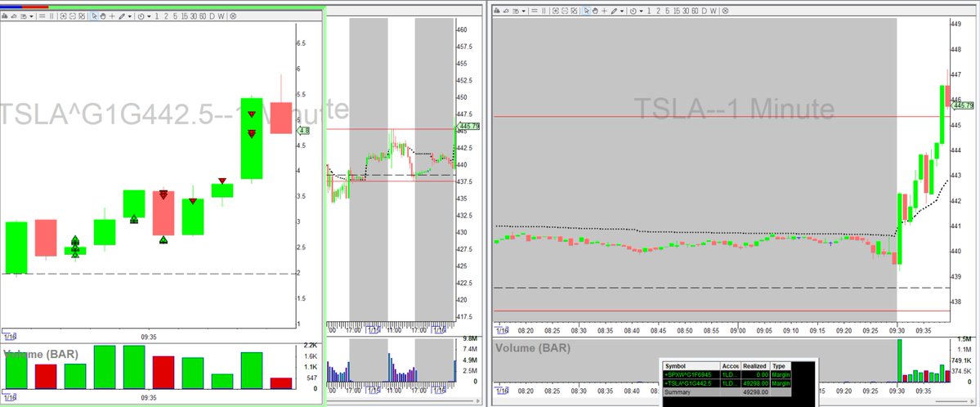Click the vertical lines icon in the left chart toolbar
Screen dimensions: 980x407
point(51,16)
